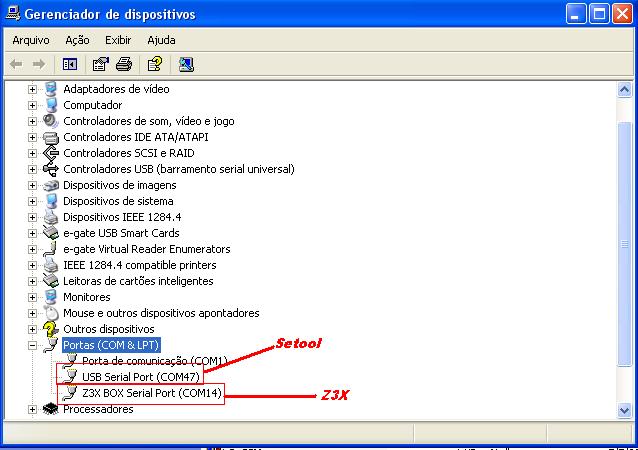Click the Mouse device category icon

point(52,313)
